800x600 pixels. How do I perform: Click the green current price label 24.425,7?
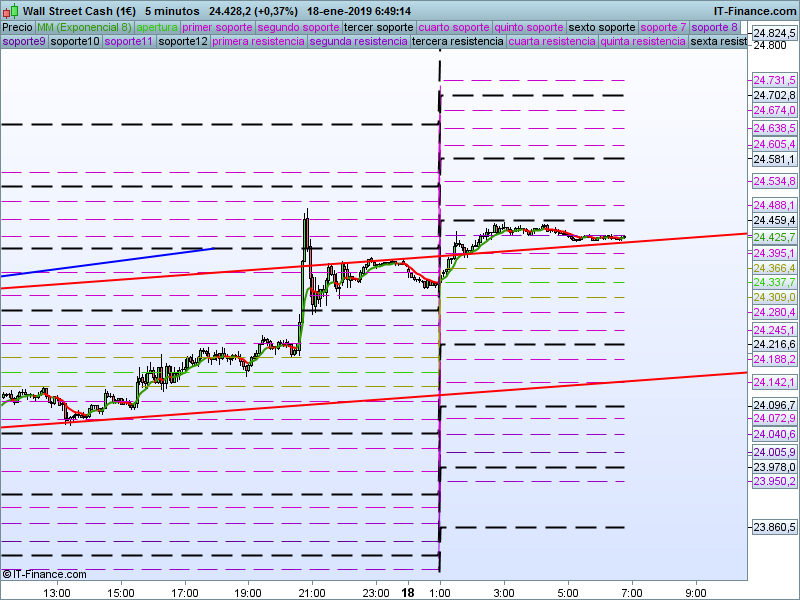[774, 237]
